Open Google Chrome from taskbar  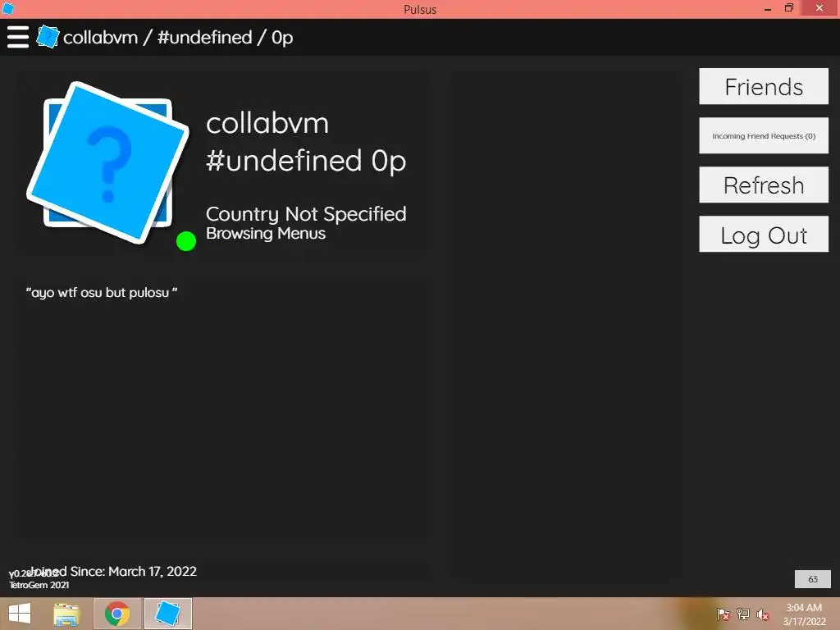coord(117,614)
